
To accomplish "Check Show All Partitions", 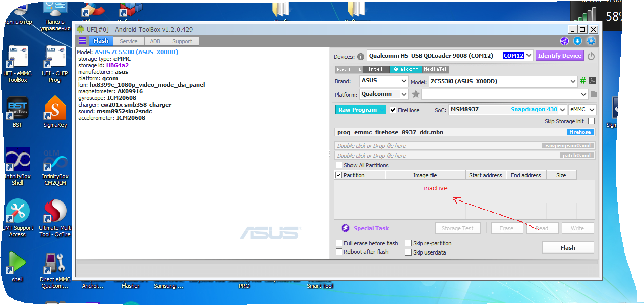I will pyautogui.click(x=339, y=165).
